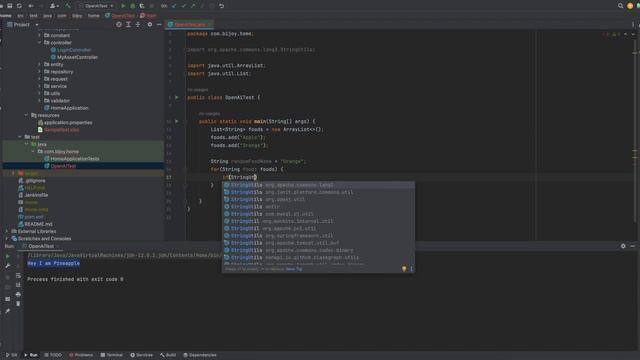
Task: Open the Problems tool window tab
Action: click(81, 355)
